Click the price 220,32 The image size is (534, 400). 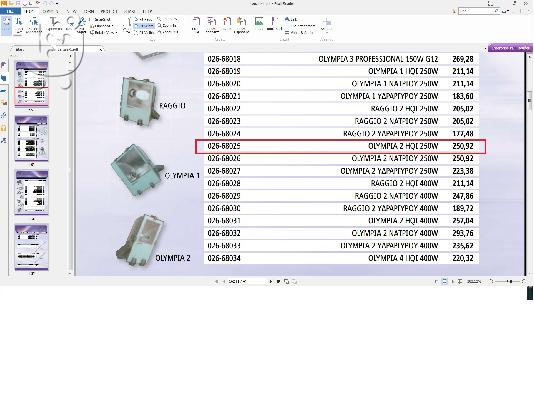(x=463, y=258)
